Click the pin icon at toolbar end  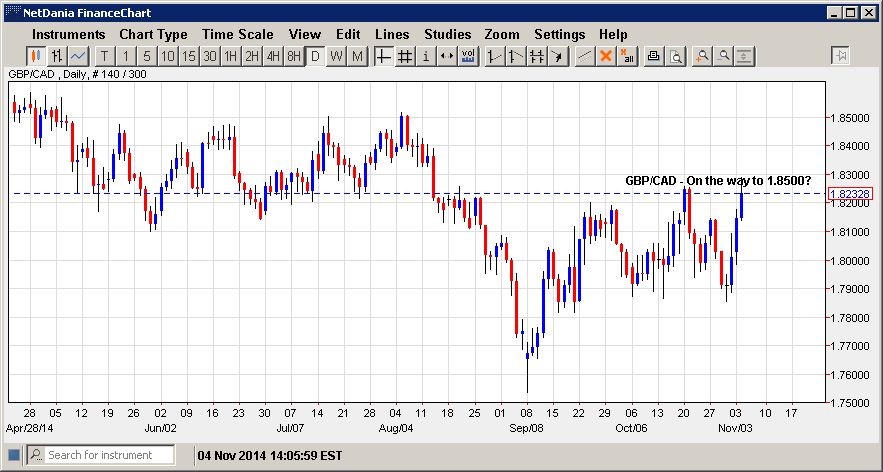coord(840,56)
